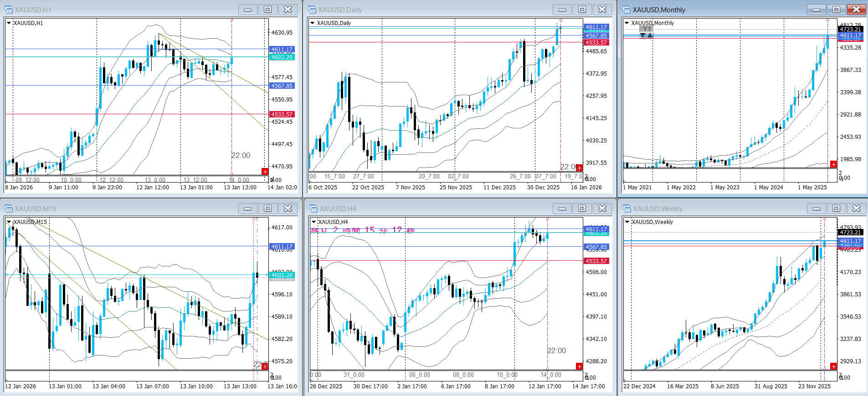
Task: Open the dropdown triangle beside XAUUSD,Daily label
Action: 313,23
